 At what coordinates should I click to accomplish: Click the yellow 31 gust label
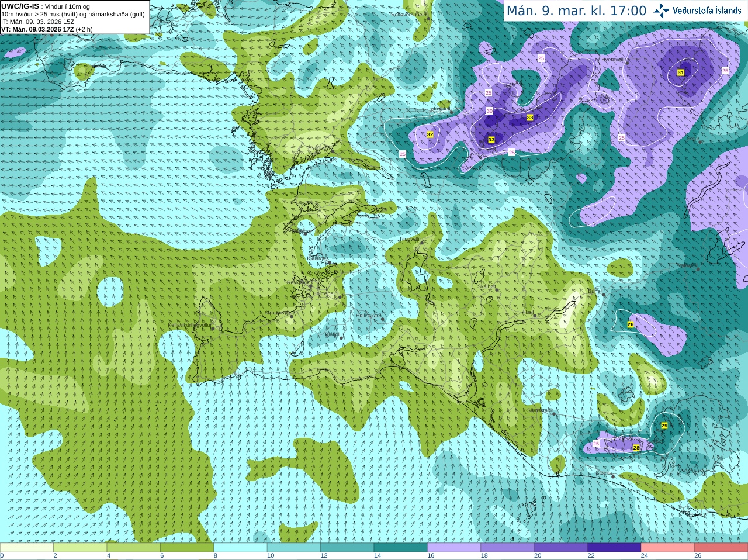(681, 72)
